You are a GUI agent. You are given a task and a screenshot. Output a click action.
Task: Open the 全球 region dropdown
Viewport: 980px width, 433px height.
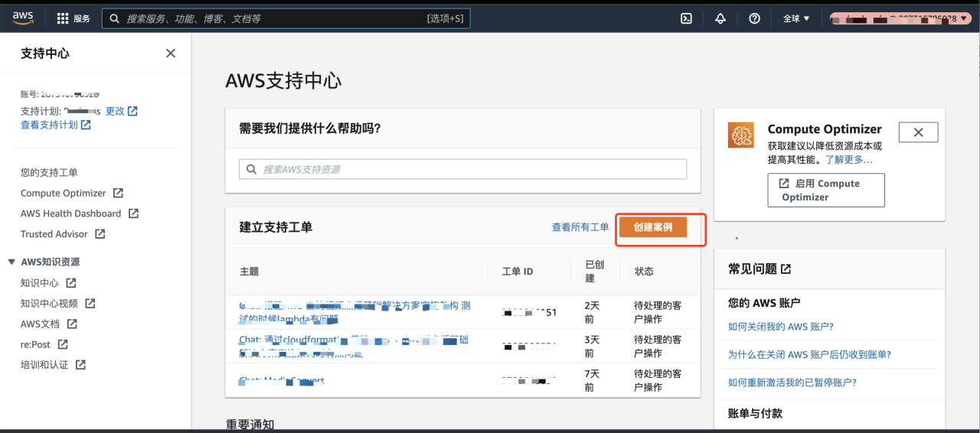pyautogui.click(x=796, y=18)
